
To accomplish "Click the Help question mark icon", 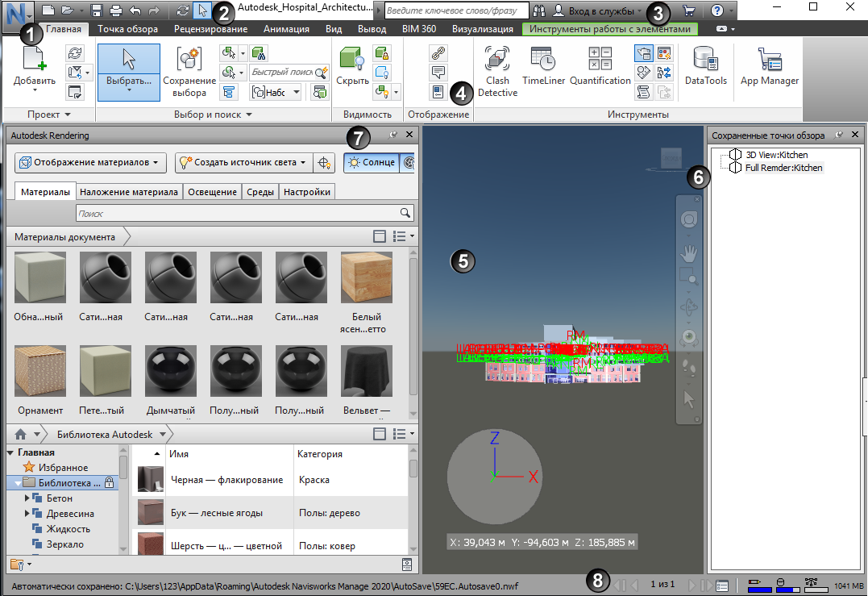I will (x=716, y=10).
